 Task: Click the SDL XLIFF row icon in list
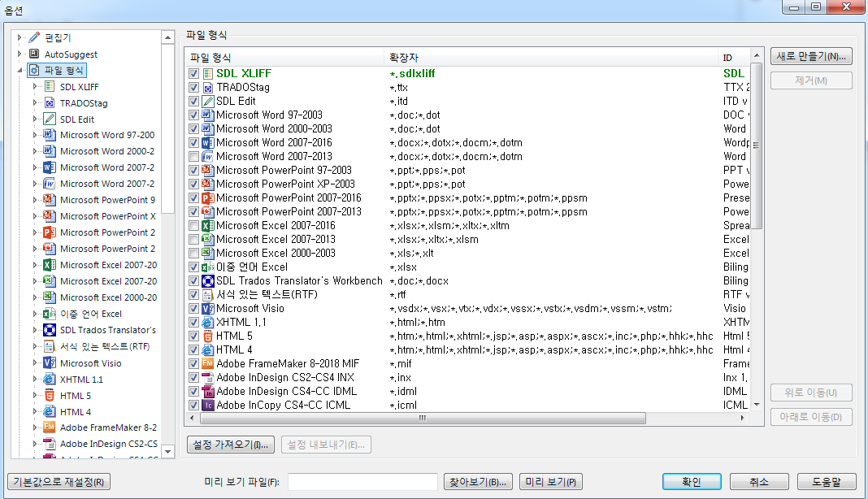[x=207, y=74]
